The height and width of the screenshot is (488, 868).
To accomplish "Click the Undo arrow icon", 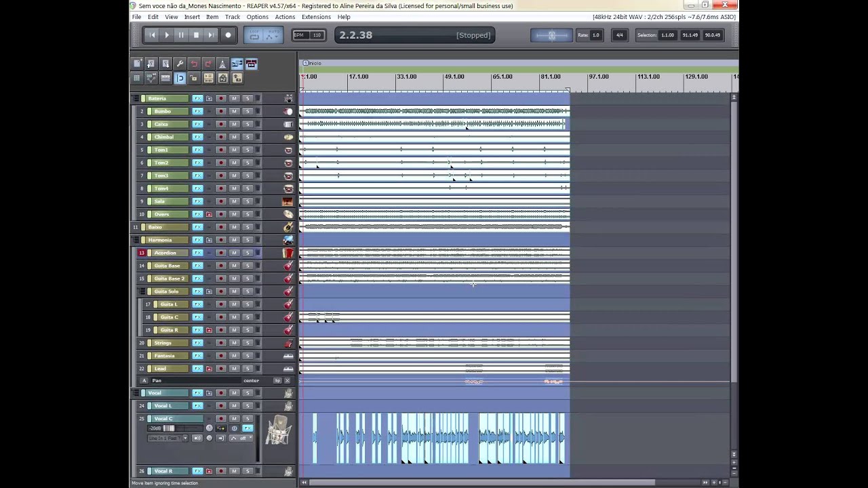I will [194, 64].
